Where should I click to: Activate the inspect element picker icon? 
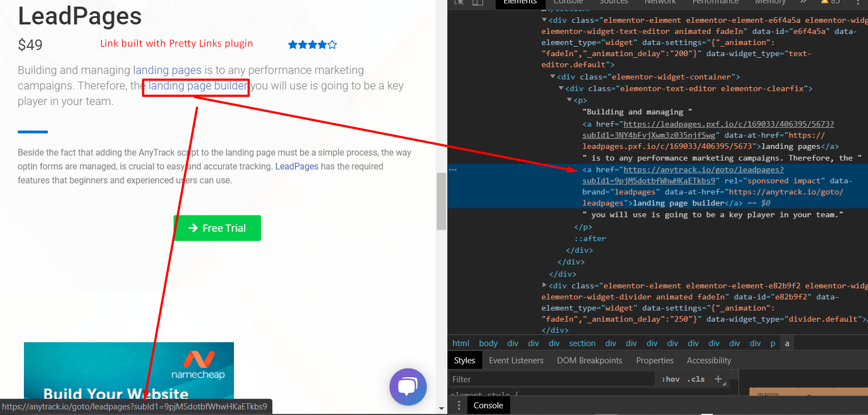coord(459,2)
